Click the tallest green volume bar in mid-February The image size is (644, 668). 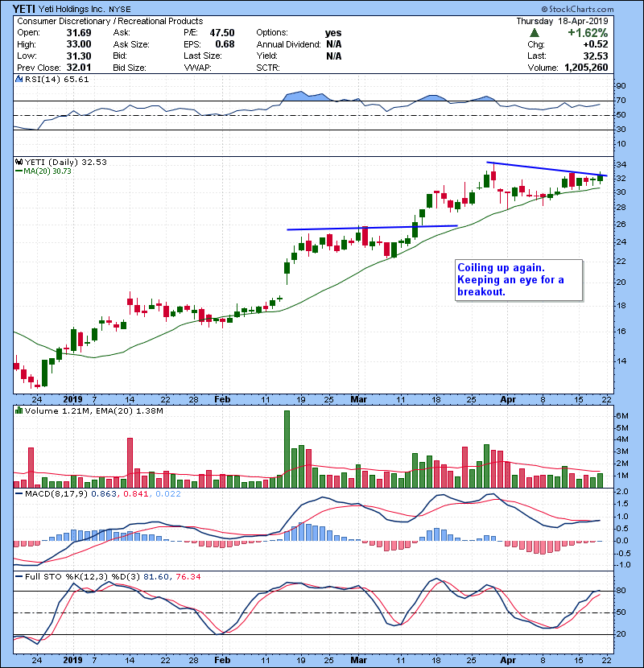pyautogui.click(x=287, y=449)
